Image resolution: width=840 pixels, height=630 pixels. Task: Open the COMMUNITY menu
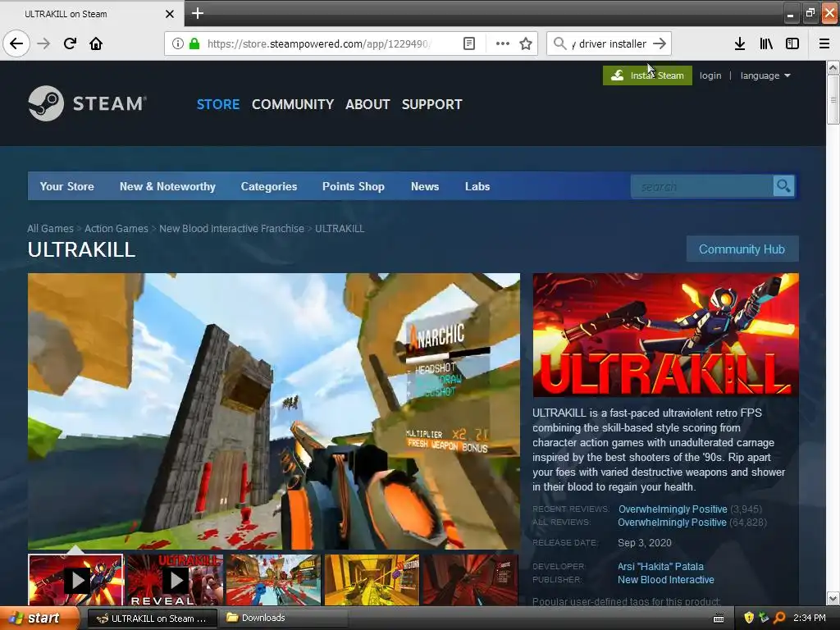coord(293,104)
